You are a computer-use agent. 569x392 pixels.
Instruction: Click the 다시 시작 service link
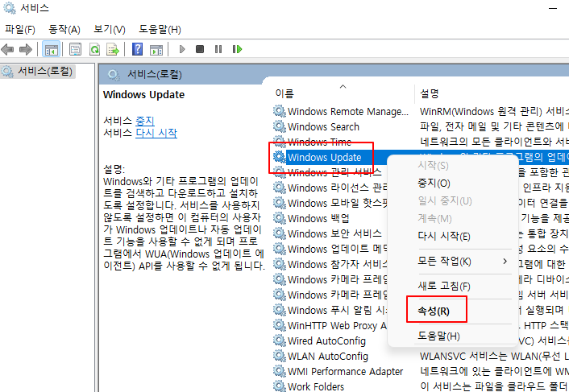coord(156,133)
